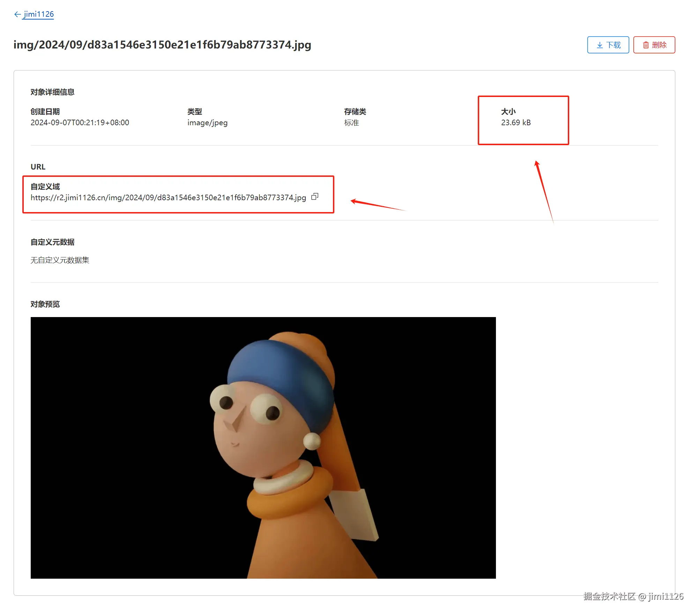
Task: Click the 下载 download button
Action: click(608, 45)
